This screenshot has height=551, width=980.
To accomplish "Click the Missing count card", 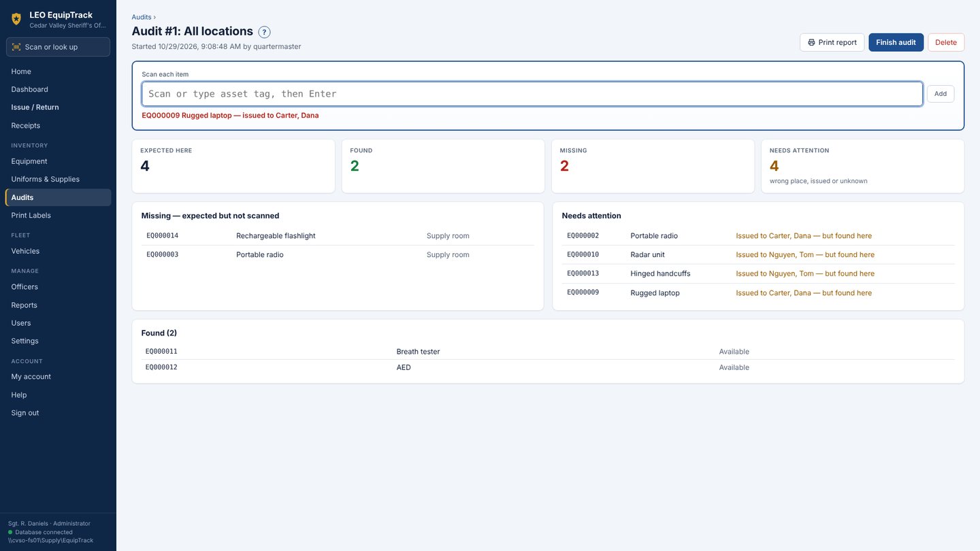I will coord(653,166).
